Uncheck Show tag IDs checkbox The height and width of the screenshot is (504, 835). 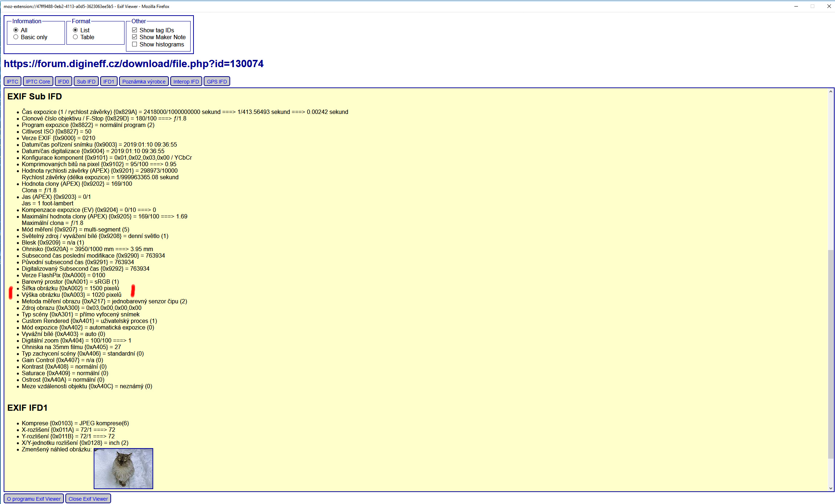pyautogui.click(x=135, y=30)
